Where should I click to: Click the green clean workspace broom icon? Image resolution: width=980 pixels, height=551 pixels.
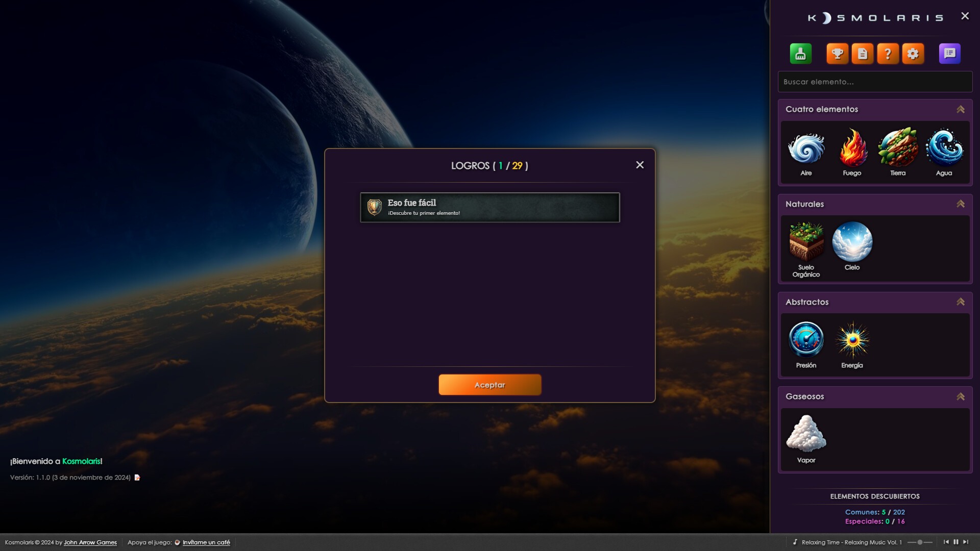[800, 54]
